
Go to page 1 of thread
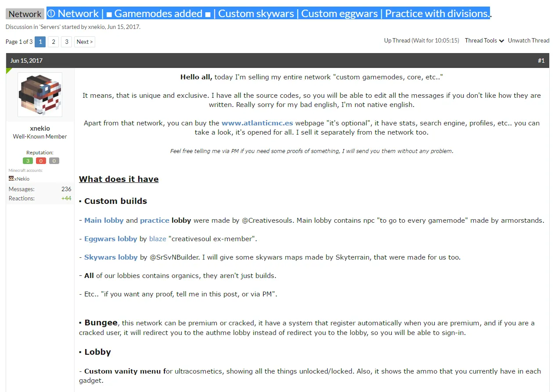(x=40, y=42)
